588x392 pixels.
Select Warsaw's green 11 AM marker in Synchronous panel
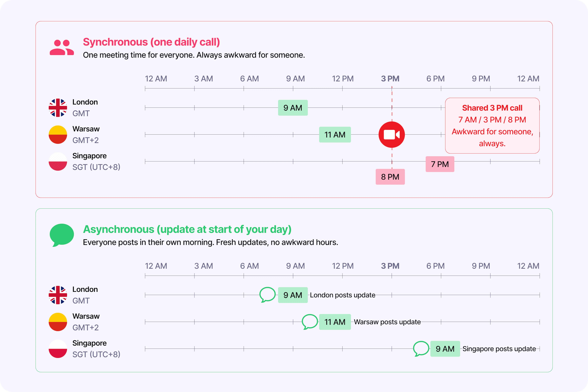point(335,134)
